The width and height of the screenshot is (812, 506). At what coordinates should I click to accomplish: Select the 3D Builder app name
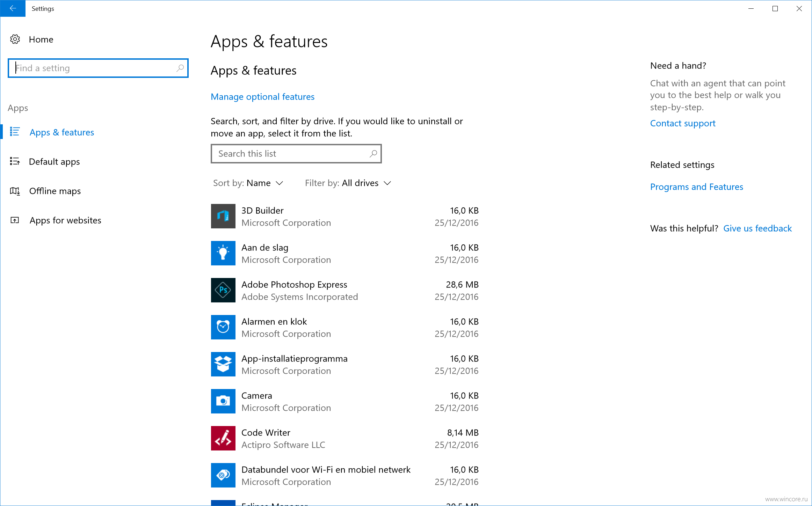(262, 211)
